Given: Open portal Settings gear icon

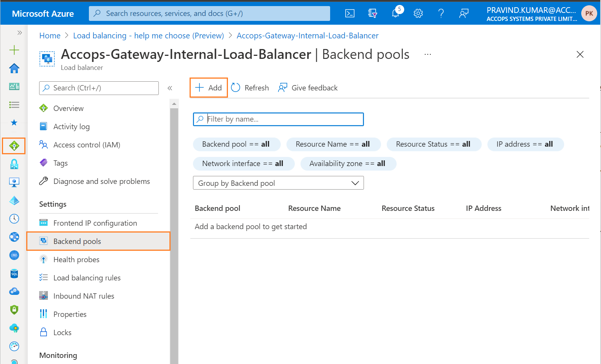Looking at the screenshot, I should [x=418, y=13].
